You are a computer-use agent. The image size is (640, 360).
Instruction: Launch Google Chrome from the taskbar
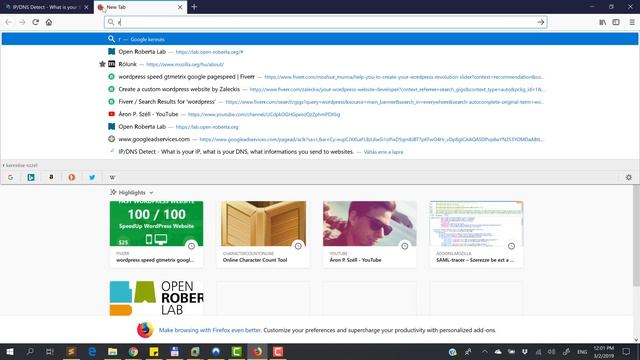(x=133, y=351)
